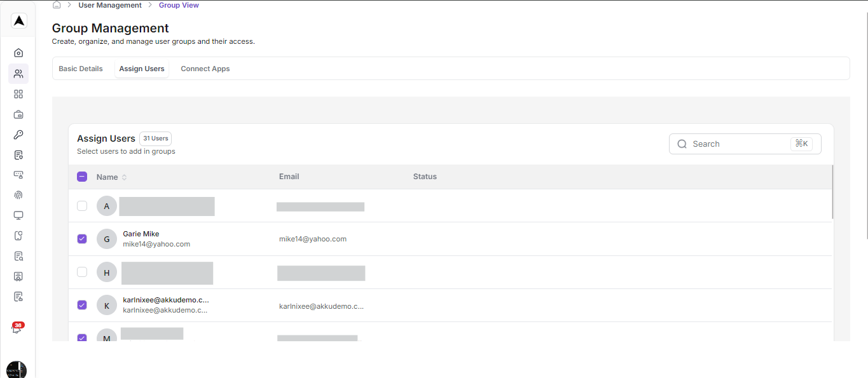
Task: Switch to the Basic Details tab
Action: pos(80,68)
